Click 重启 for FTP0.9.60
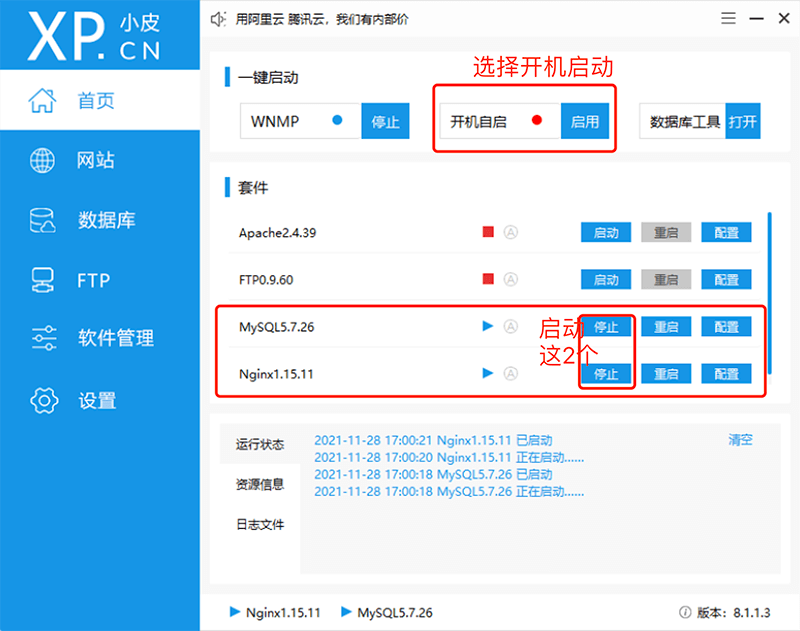 [x=666, y=279]
